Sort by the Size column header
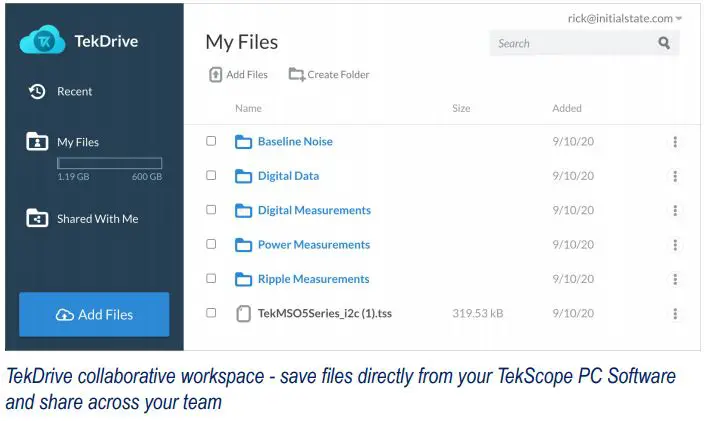Image resolution: width=710 pixels, height=421 pixels. [x=461, y=108]
